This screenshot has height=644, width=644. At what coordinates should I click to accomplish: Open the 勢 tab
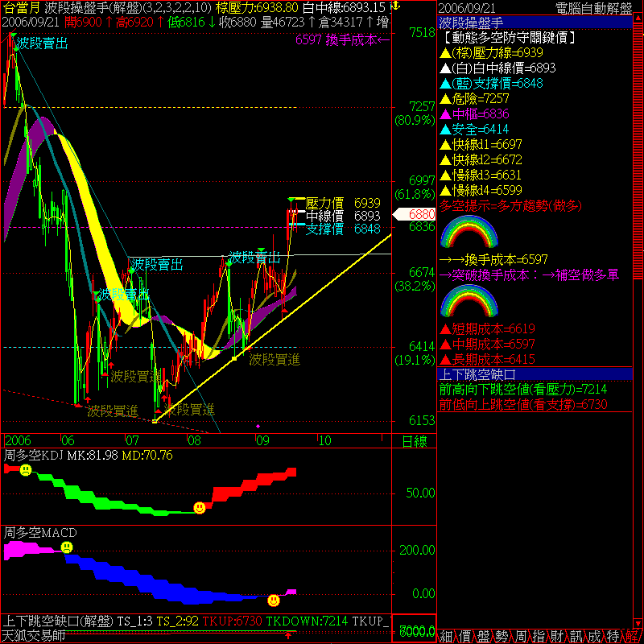click(x=502, y=636)
